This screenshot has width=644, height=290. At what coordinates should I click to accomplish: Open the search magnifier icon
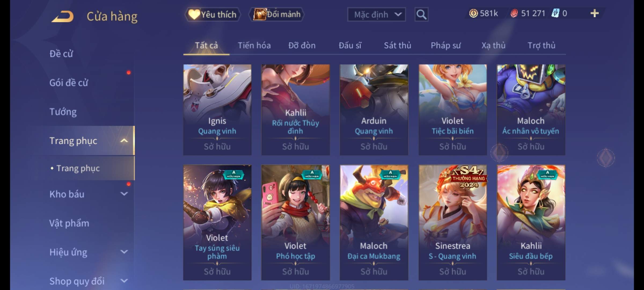tap(421, 15)
